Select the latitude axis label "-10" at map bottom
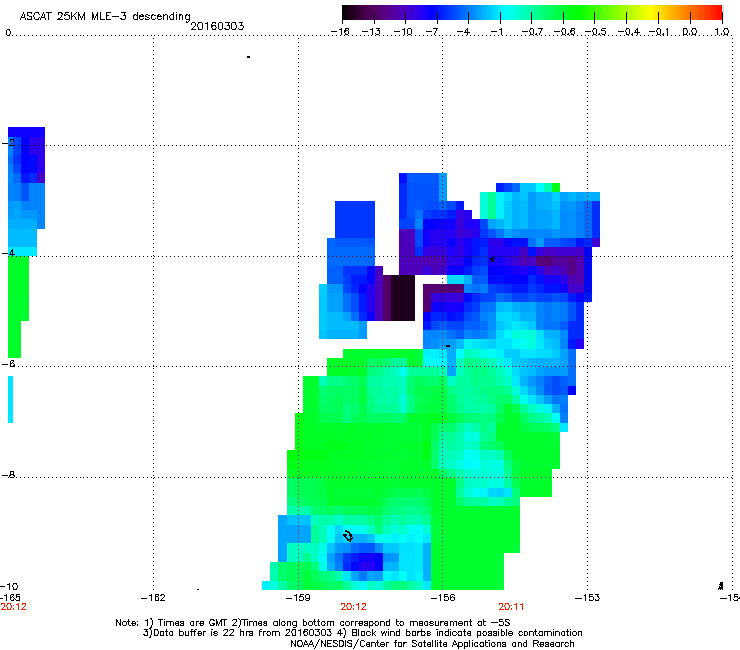The width and height of the screenshot is (740, 650). point(9,587)
